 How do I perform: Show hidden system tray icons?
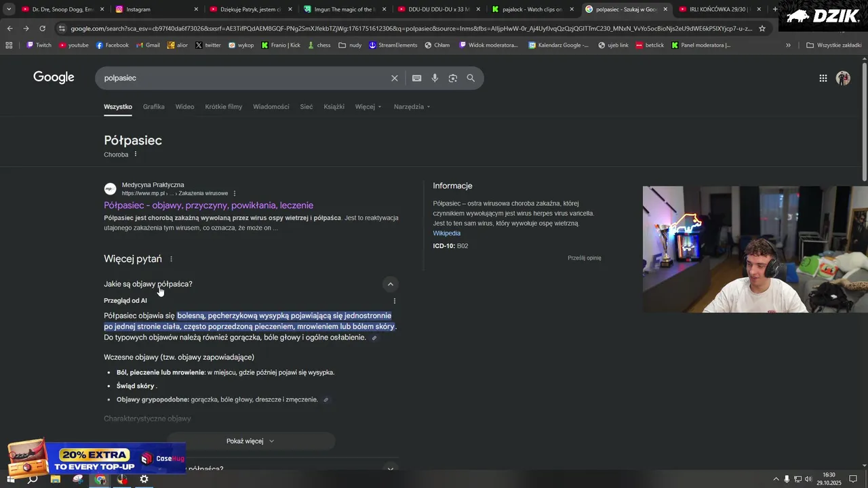(776, 479)
